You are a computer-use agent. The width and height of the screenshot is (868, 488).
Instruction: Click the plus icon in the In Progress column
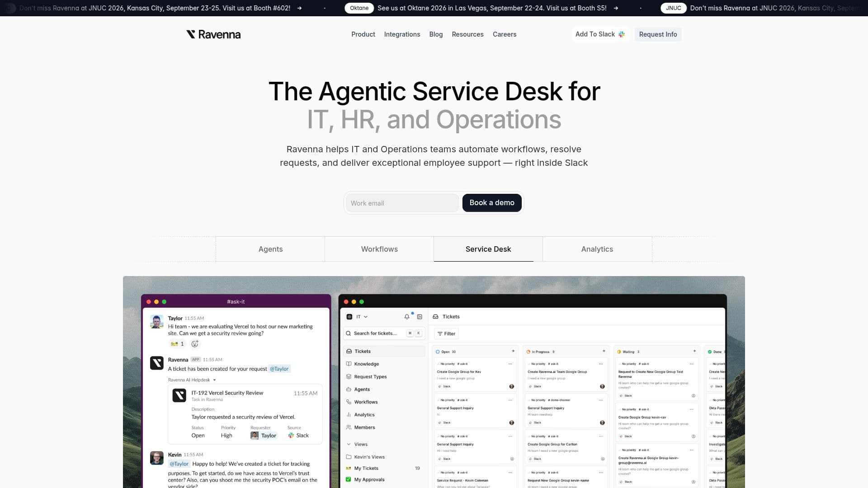pyautogui.click(x=604, y=351)
